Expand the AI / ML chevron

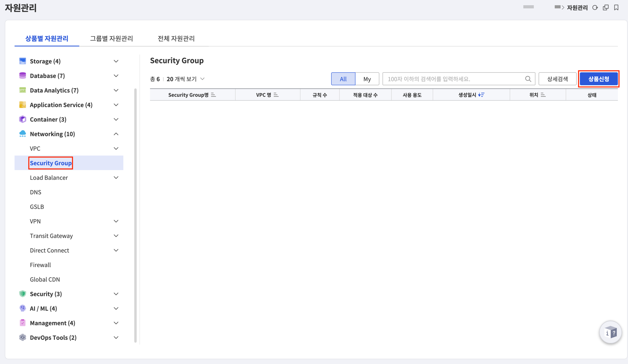click(x=116, y=308)
